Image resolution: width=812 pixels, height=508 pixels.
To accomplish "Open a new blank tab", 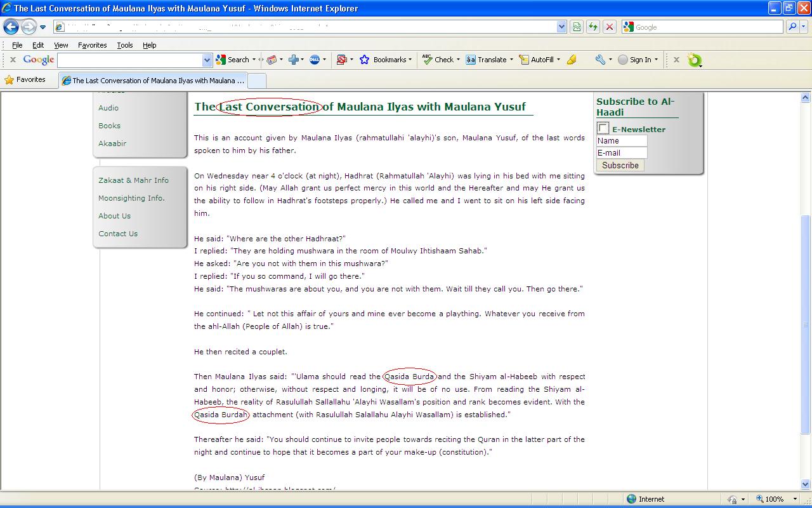I will click(256, 81).
